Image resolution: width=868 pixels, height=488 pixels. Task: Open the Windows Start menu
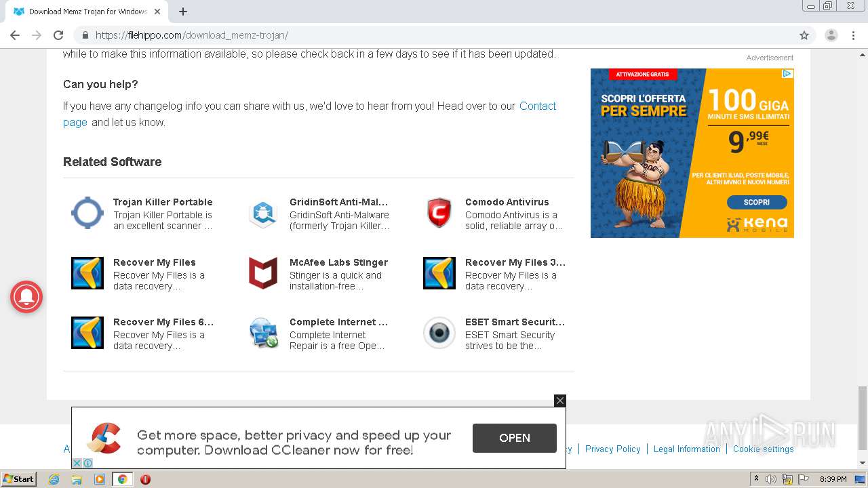coord(19,479)
